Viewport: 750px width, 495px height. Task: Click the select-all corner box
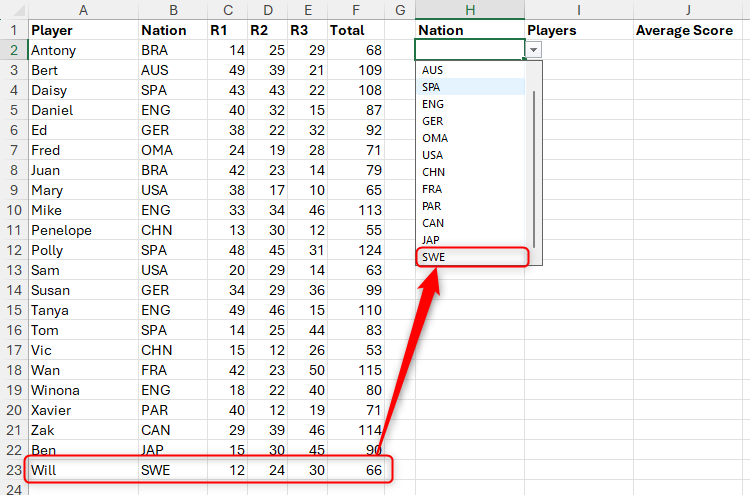coord(12,9)
